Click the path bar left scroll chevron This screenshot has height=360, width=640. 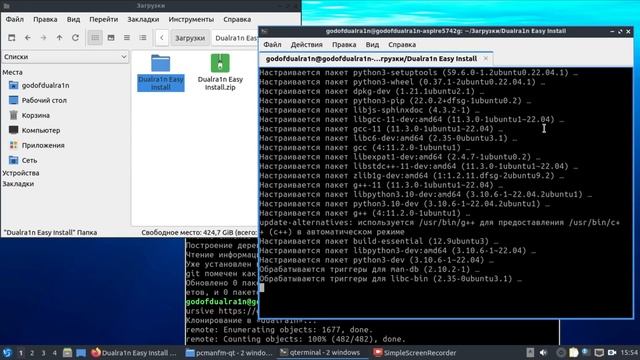[x=162, y=38]
